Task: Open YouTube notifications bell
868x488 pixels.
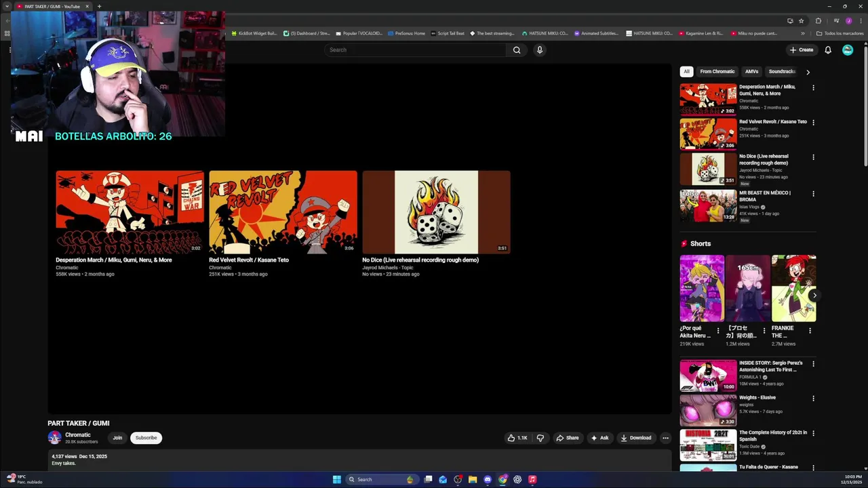Action: pyautogui.click(x=828, y=49)
